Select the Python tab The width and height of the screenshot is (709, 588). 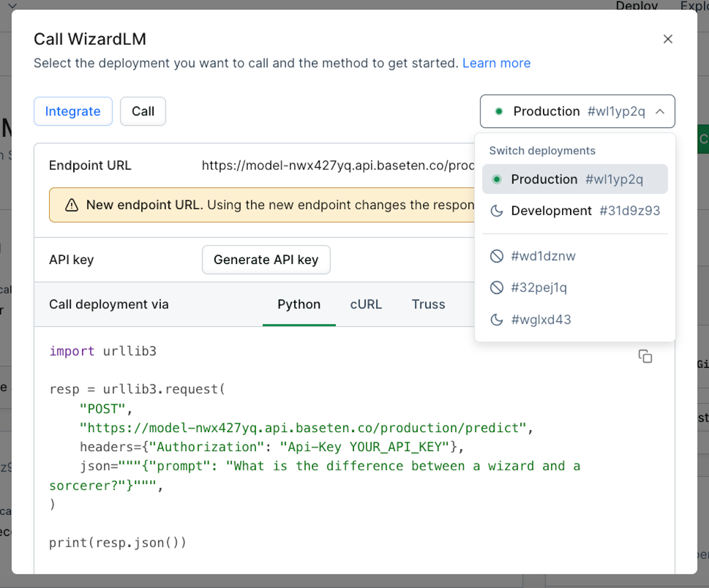[299, 304]
